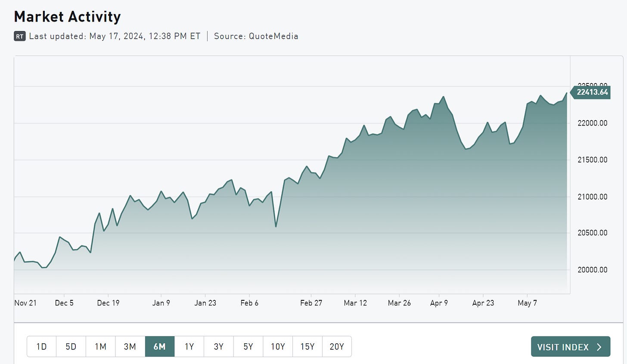Switch to the 1Y view
Viewport: 627px width, 364px height.
pos(189,346)
